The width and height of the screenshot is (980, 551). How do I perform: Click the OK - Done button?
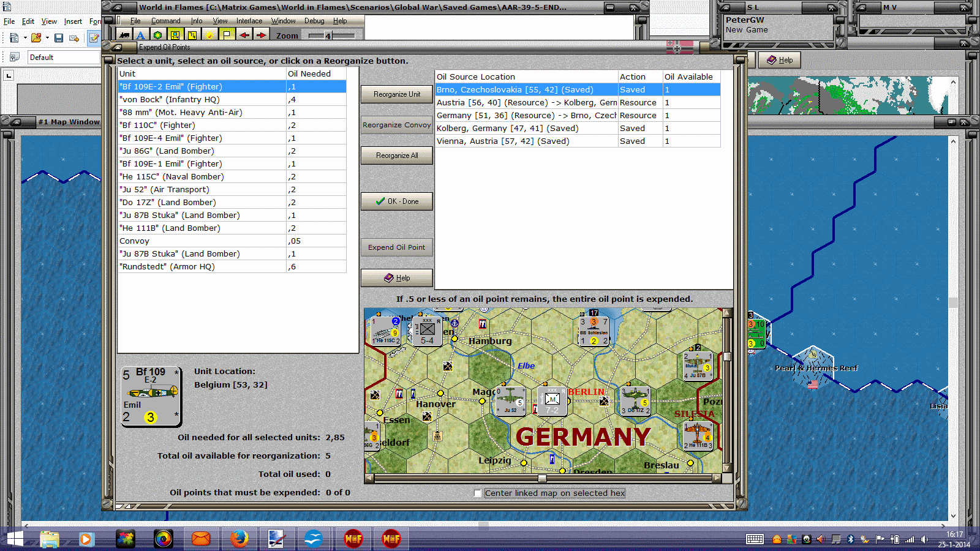[x=397, y=201]
